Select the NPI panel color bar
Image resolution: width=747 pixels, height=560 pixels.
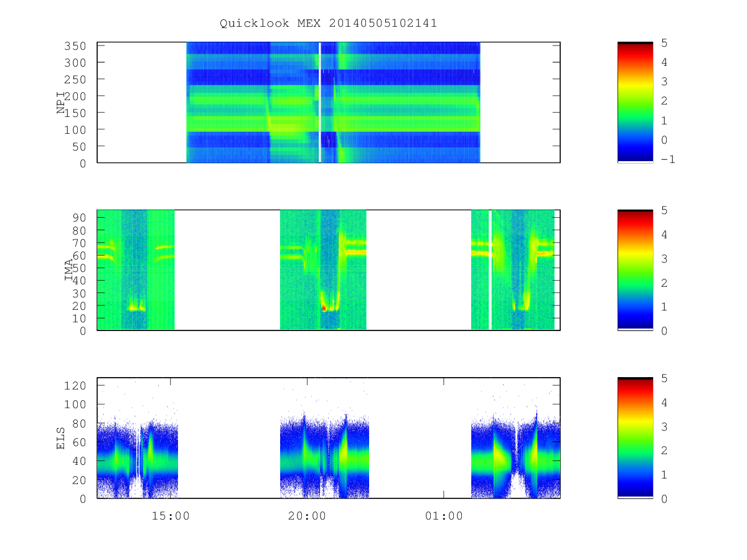(635, 103)
